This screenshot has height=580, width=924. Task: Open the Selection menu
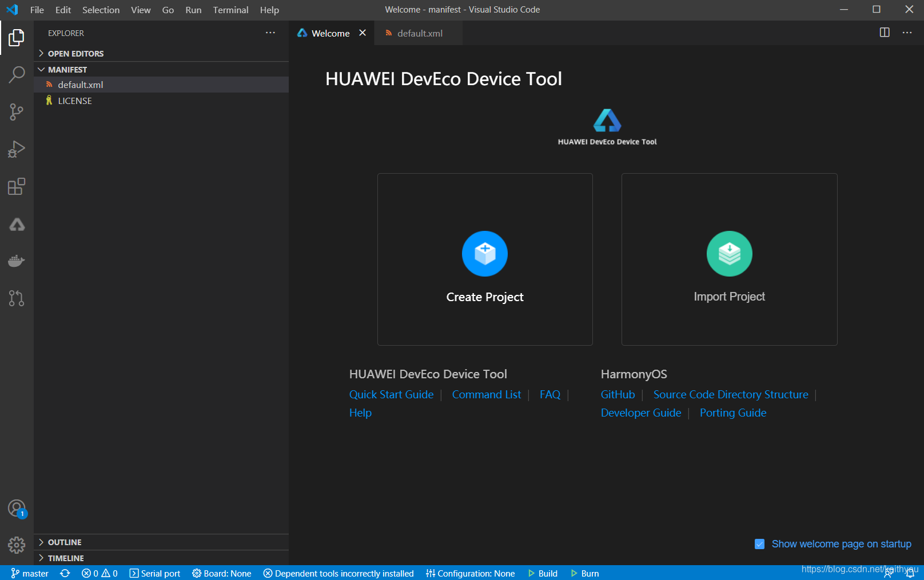click(101, 10)
